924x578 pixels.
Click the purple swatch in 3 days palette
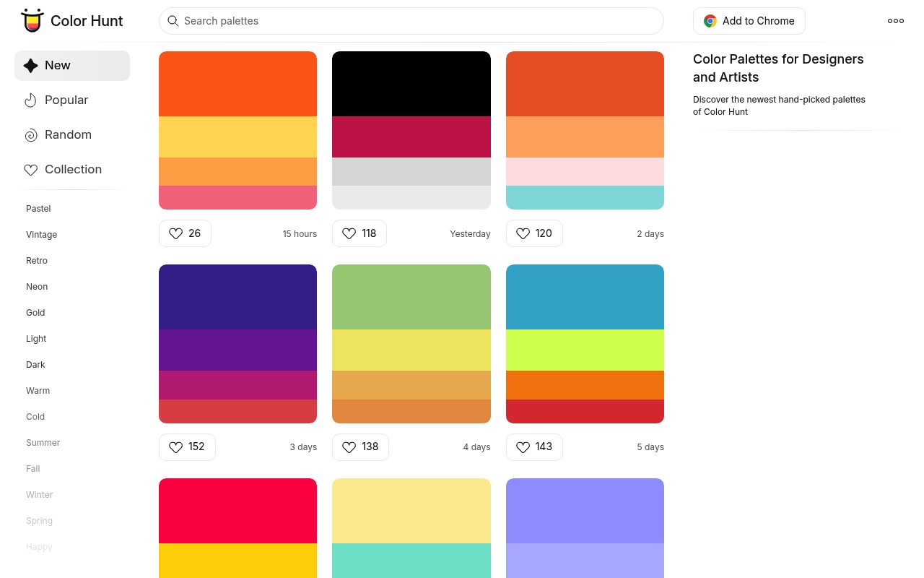[237, 350]
